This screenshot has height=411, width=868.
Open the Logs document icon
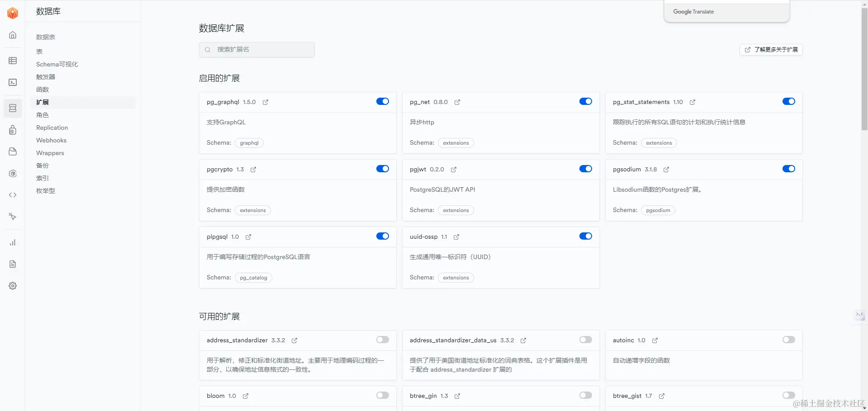click(13, 264)
